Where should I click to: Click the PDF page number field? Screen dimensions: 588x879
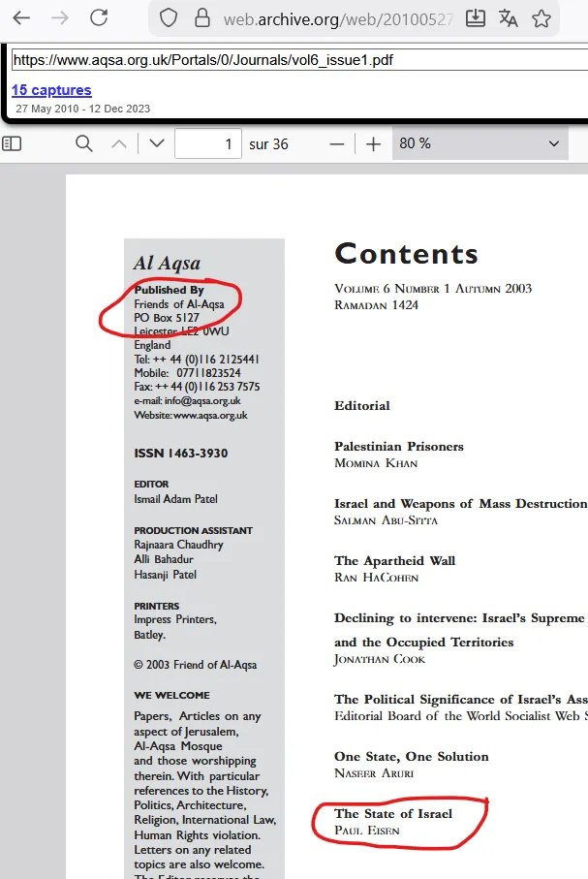tap(208, 144)
